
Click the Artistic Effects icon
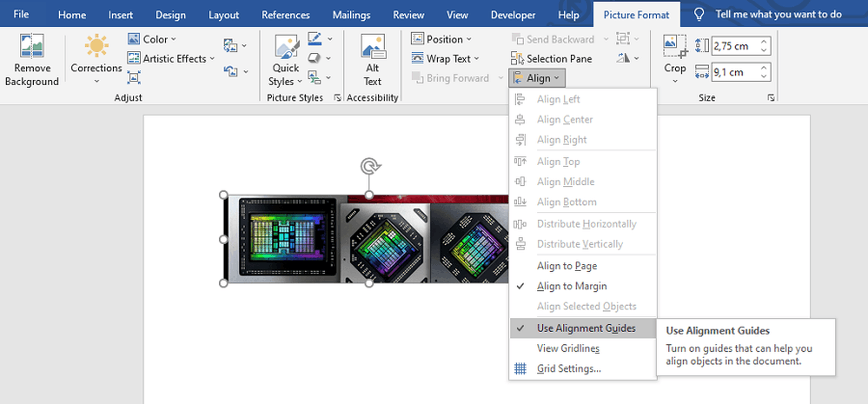[134, 58]
